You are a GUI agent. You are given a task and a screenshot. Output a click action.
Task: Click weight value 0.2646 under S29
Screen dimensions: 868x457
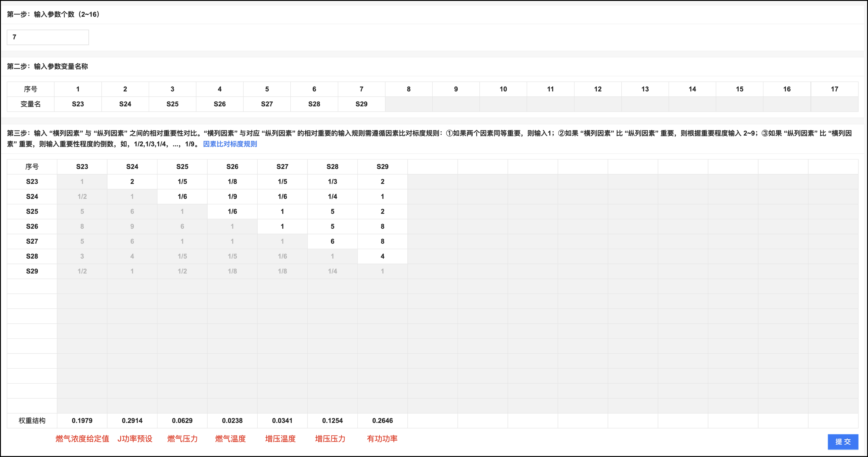click(383, 421)
